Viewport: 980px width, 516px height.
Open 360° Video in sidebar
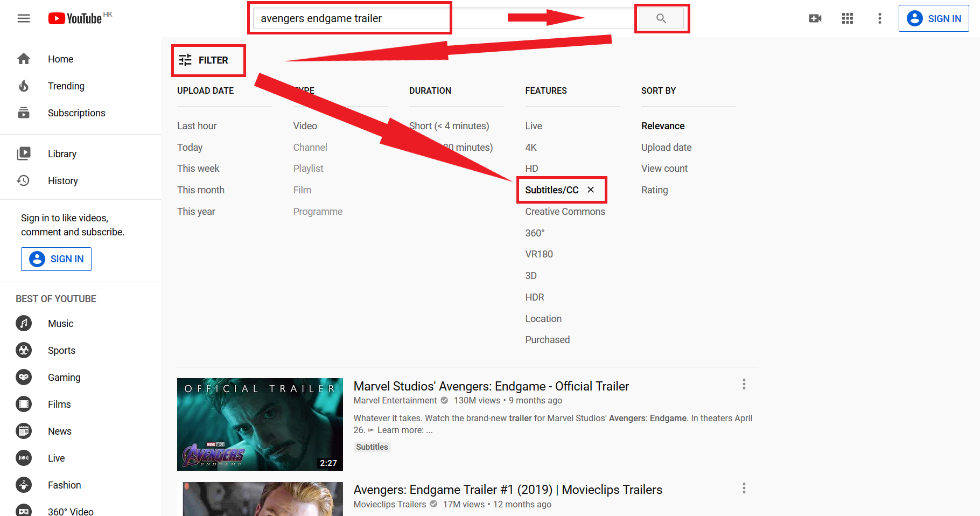(71, 511)
